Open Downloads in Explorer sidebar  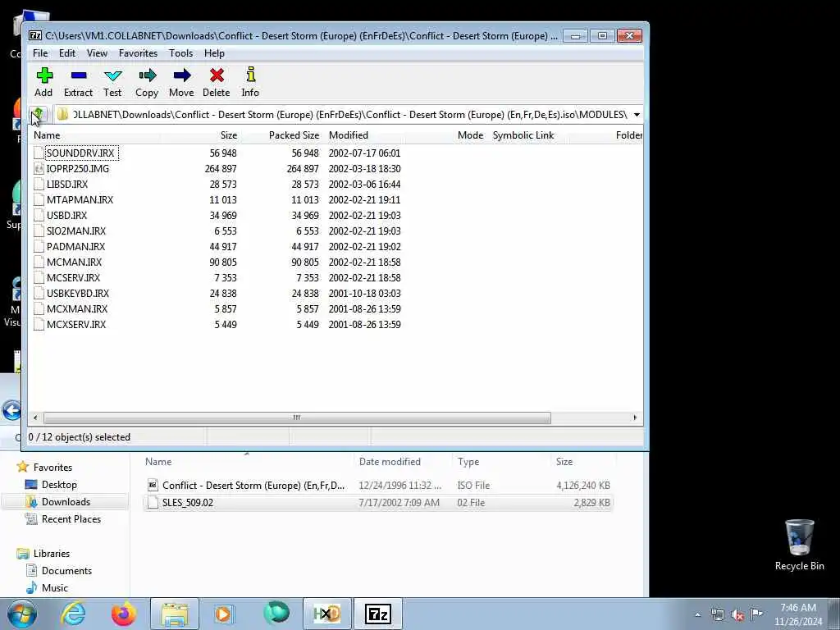[x=66, y=501]
